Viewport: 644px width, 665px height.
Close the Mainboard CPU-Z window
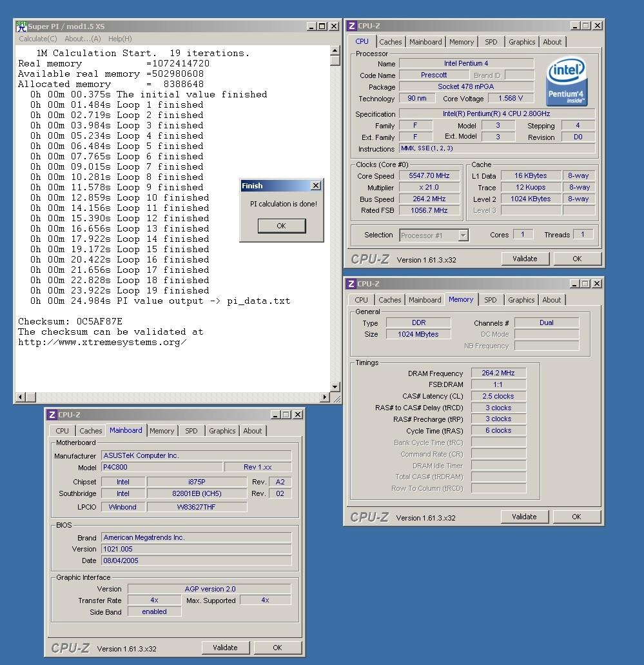point(298,415)
